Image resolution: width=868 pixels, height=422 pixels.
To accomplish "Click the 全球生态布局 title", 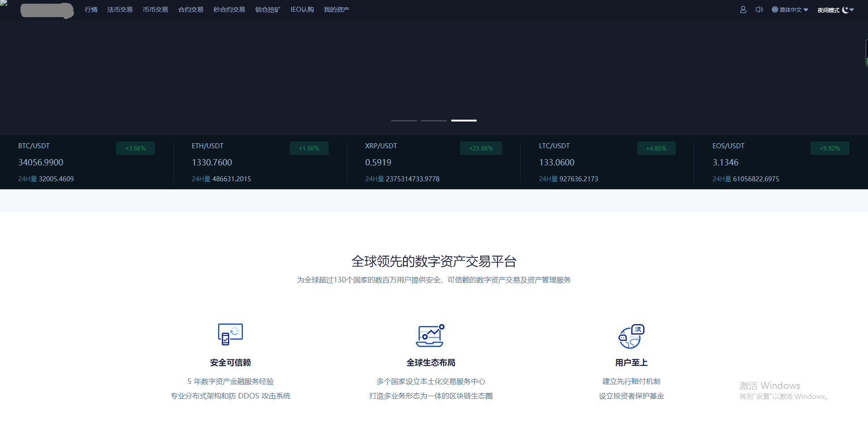I will 431,363.
